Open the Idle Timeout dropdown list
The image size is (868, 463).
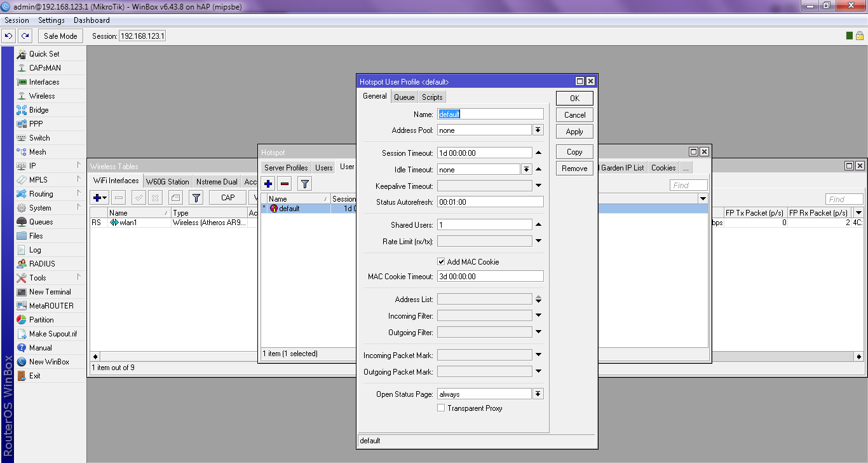click(x=526, y=170)
